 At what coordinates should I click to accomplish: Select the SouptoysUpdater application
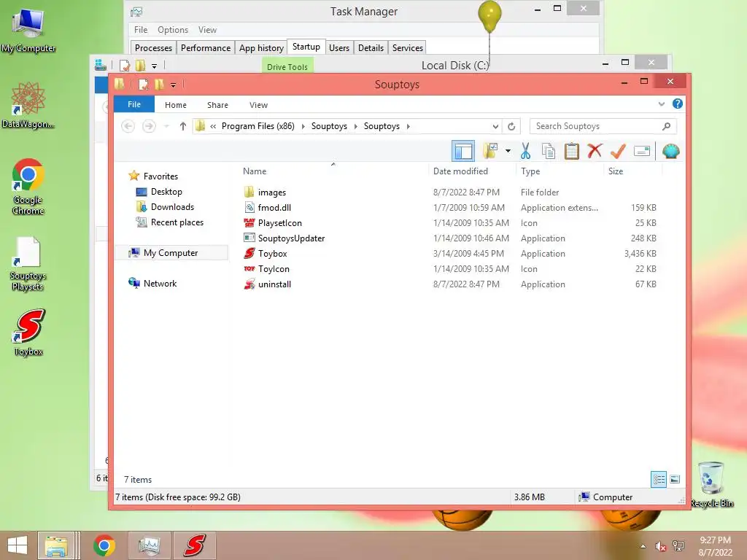coord(291,238)
